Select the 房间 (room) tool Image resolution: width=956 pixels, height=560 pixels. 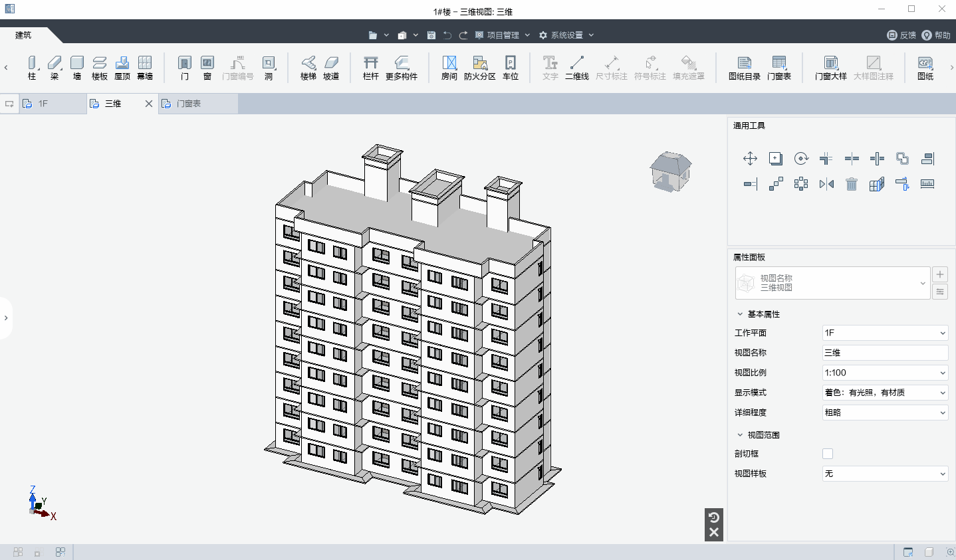pyautogui.click(x=449, y=68)
